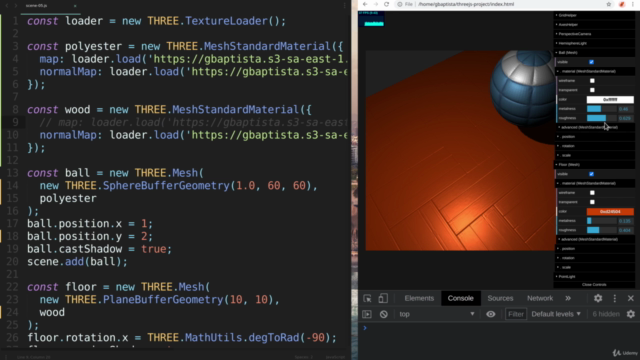Switch to the Sources tab

click(500, 298)
